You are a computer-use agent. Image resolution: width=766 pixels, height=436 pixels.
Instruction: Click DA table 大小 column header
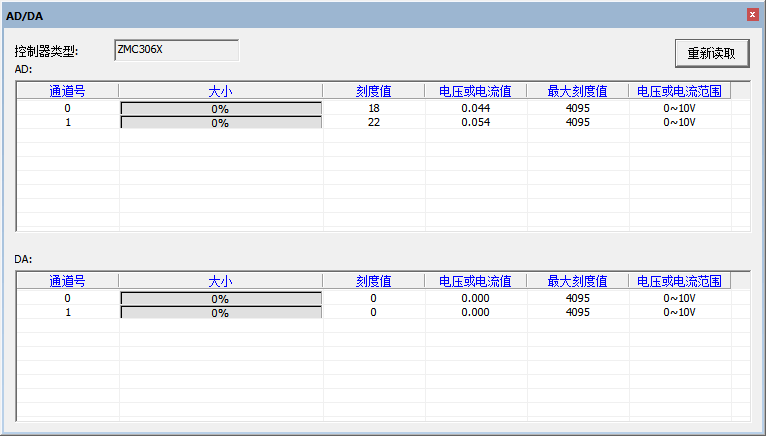click(x=220, y=281)
